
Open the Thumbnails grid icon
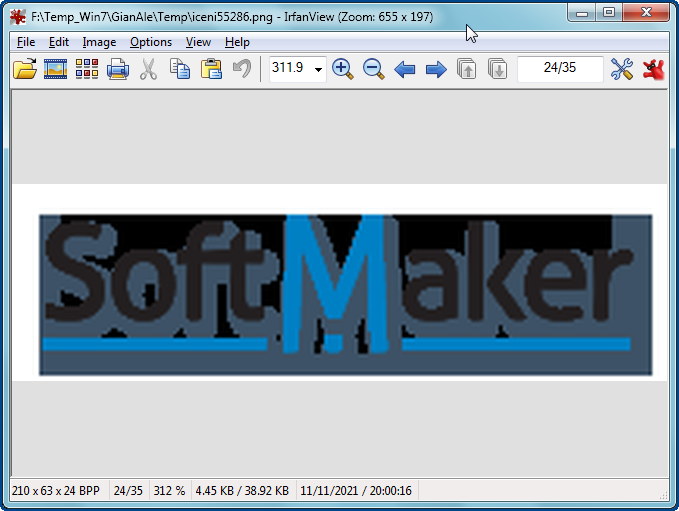87,69
